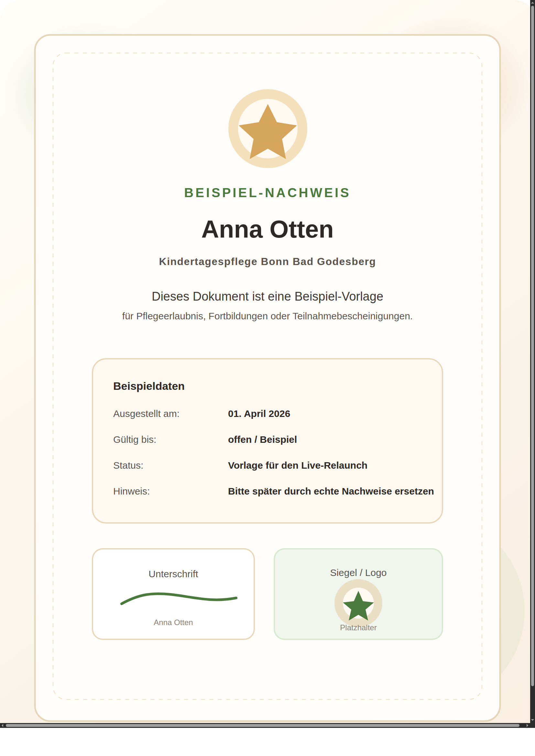The width and height of the screenshot is (535, 756).
Task: Click the Beispieldaten section heading
Action: [x=149, y=386]
